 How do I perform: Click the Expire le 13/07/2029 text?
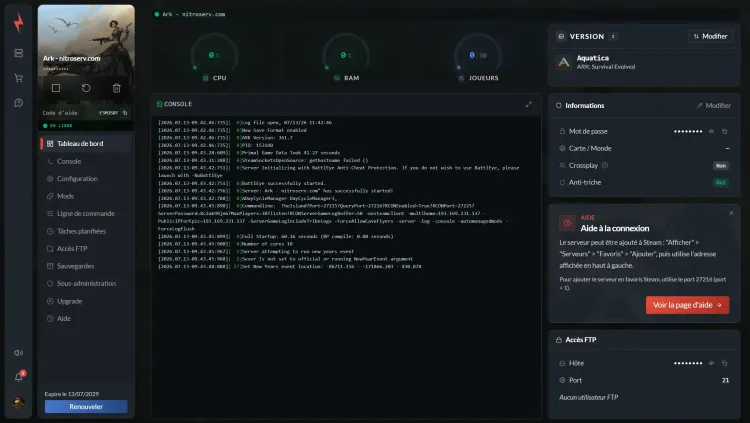click(72, 394)
